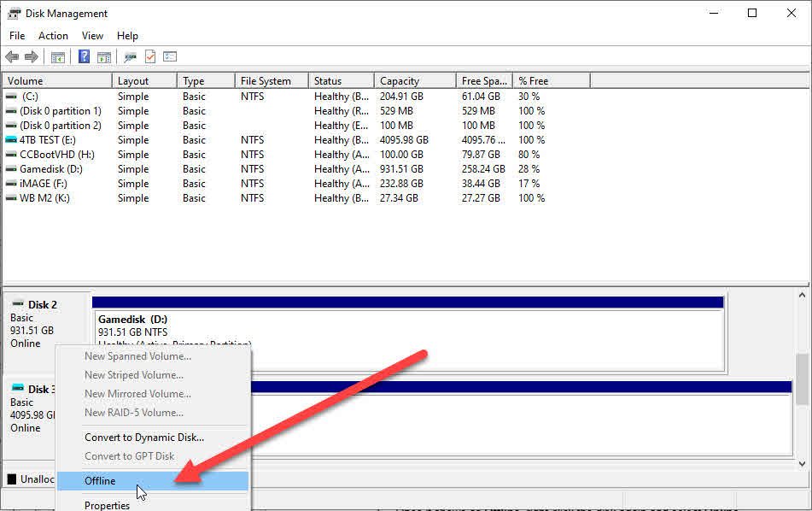Click the Connect/Rescan disk toolbar icon
Viewport: 812px width, 511px height.
click(x=130, y=57)
